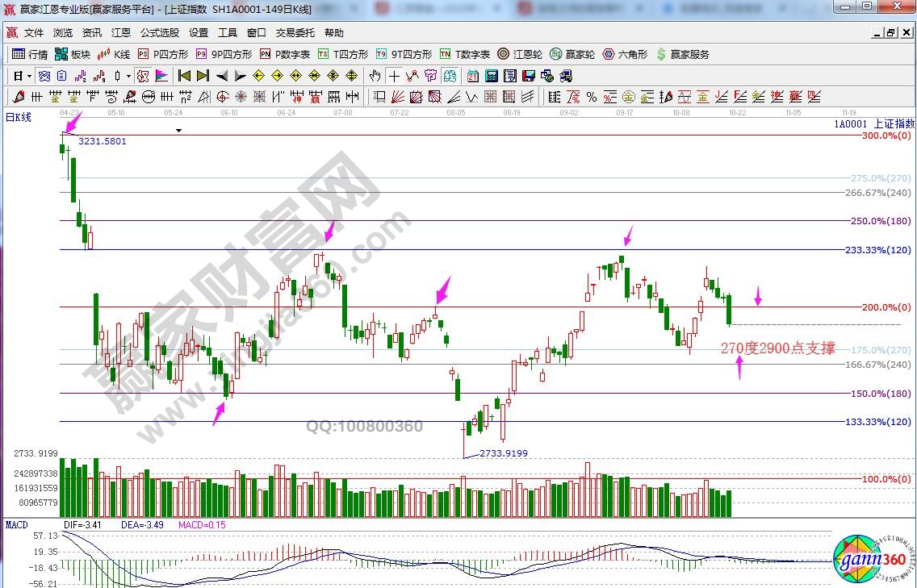The height and width of the screenshot is (588, 917).
Task: Select the crosshair cursor tool
Action: click(393, 76)
